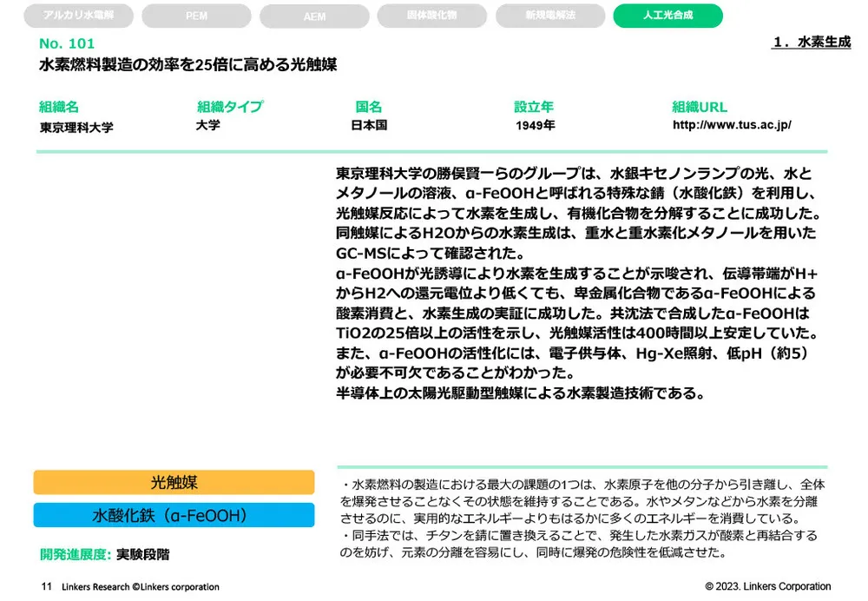The image size is (868, 601).
Task: Click the 実験段階 stage value
Action: (143, 554)
